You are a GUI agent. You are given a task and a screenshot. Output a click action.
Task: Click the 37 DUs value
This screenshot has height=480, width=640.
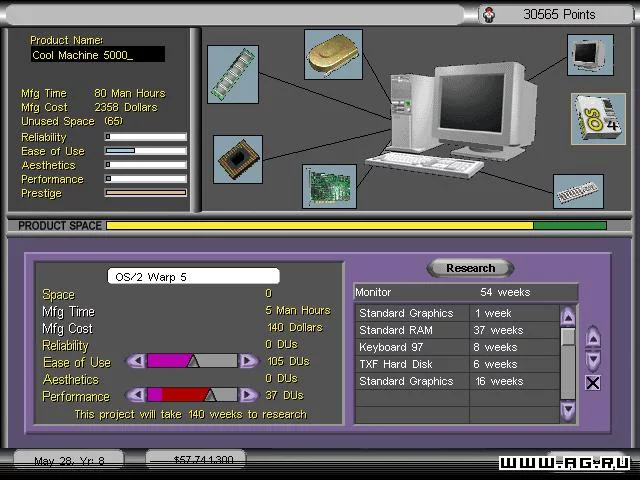coord(284,395)
